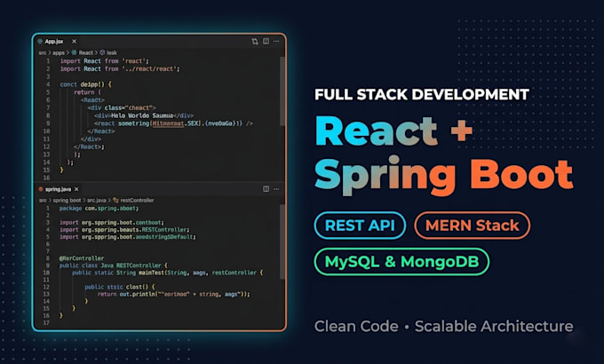604x364 pixels.
Task: Click the 'org.sppring.boot.contboot' import line
Action: pos(112,223)
